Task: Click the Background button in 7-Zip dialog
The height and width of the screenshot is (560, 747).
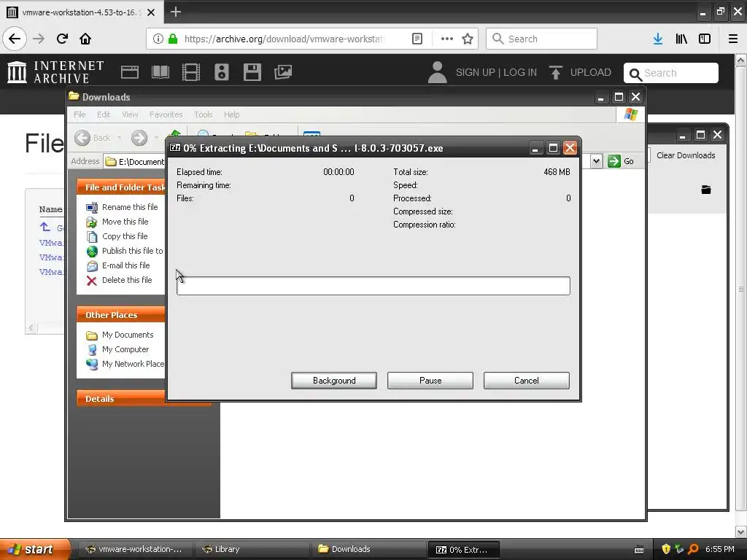Action: click(334, 381)
